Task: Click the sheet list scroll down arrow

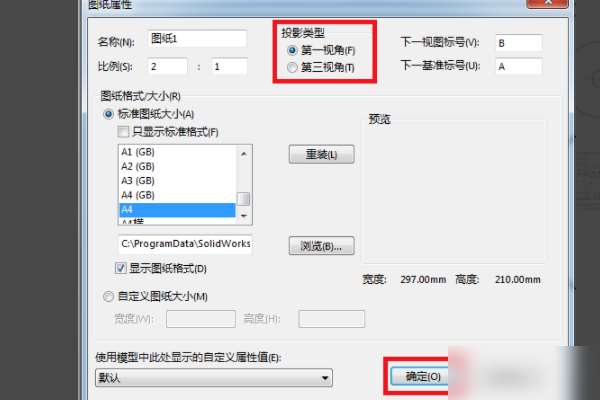Action: [244, 216]
